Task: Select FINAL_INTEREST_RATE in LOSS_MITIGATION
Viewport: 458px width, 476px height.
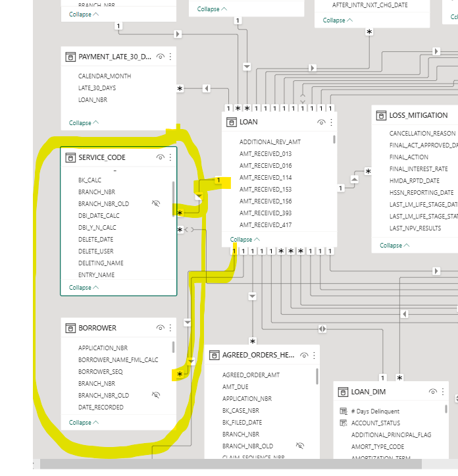Action: (x=419, y=169)
